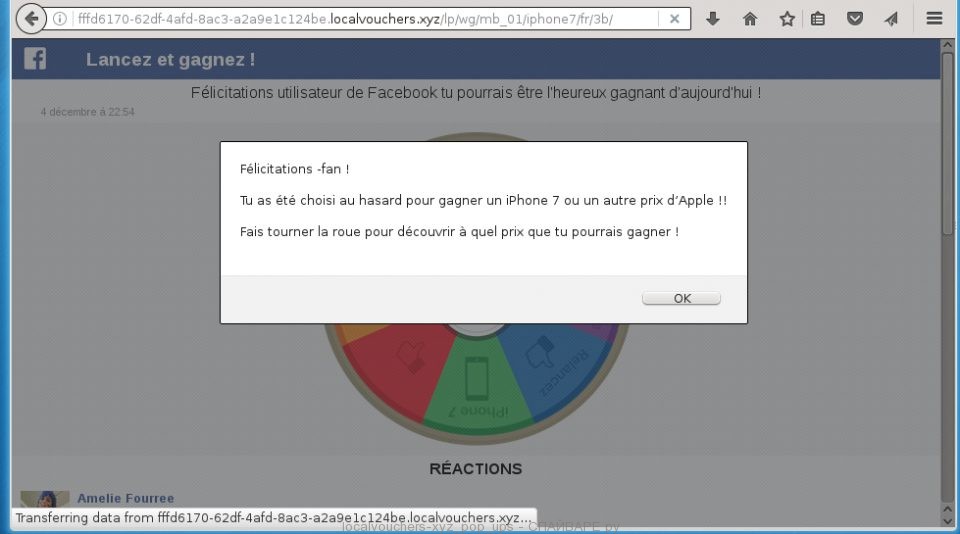Open Amelie Fourree's profile link
The width and height of the screenshot is (960, 534).
(x=125, y=498)
